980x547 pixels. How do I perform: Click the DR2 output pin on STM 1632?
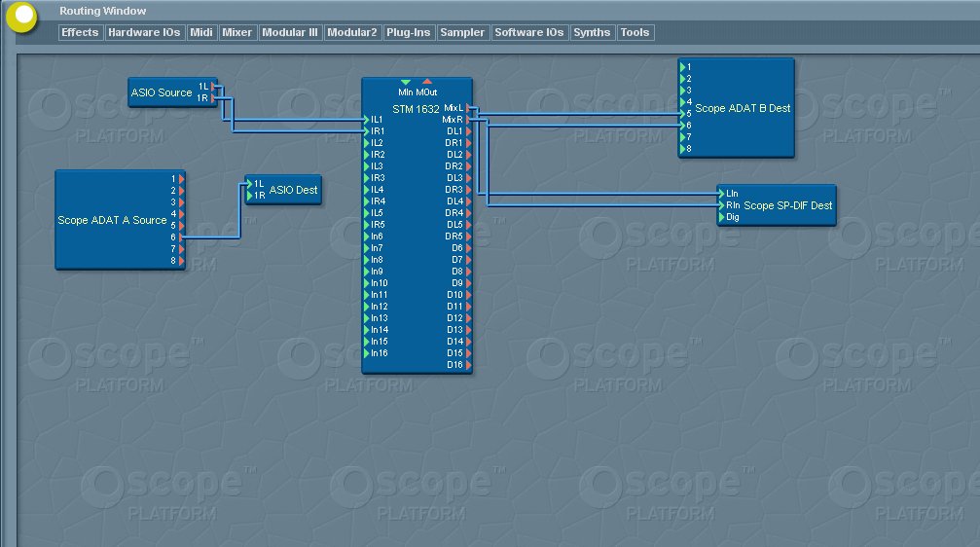[x=468, y=166]
